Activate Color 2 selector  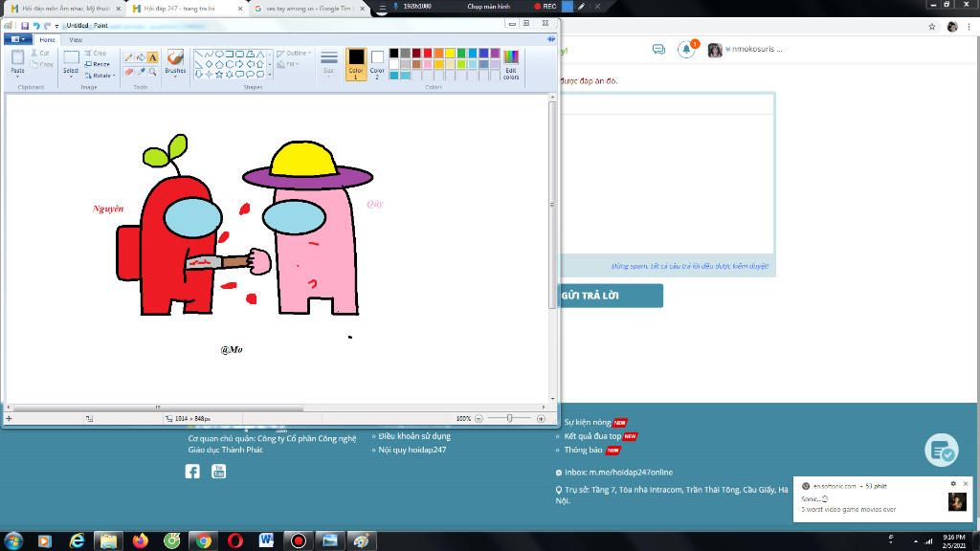tap(377, 64)
